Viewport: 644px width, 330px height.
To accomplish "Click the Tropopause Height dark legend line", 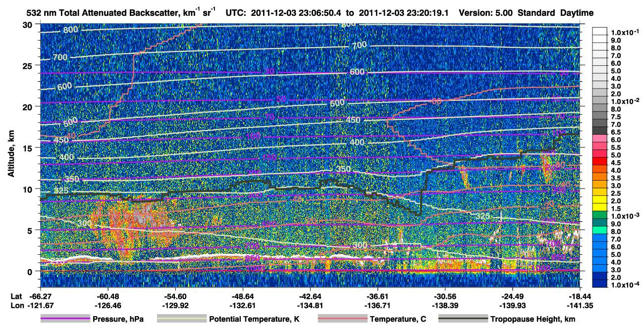I will (462, 319).
